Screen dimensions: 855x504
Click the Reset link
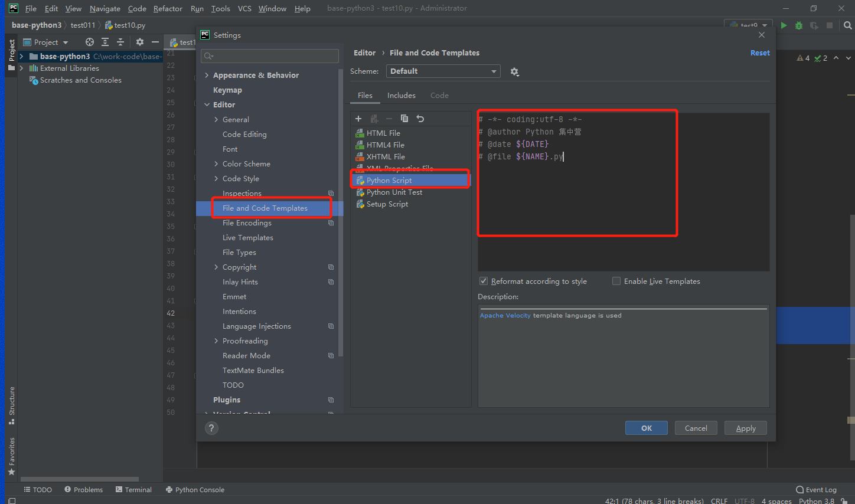tap(760, 53)
